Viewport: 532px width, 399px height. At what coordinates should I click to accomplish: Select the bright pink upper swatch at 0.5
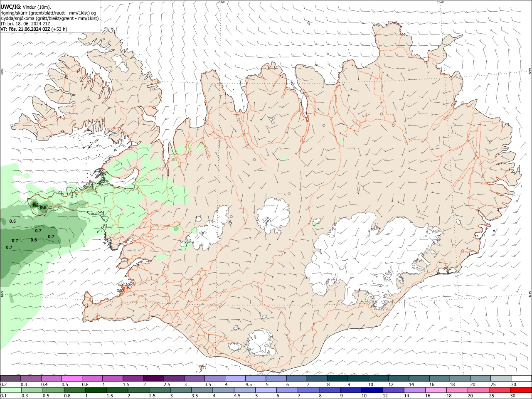click(x=71, y=378)
